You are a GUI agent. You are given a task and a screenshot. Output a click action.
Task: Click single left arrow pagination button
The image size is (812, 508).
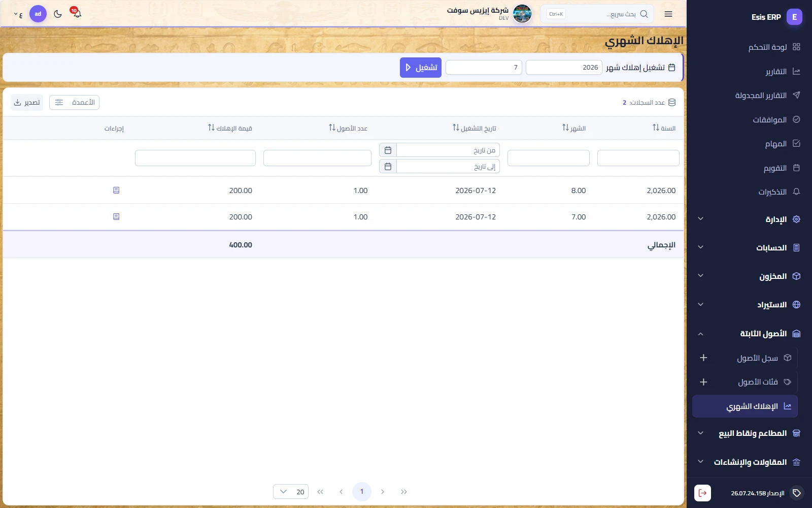(x=341, y=492)
